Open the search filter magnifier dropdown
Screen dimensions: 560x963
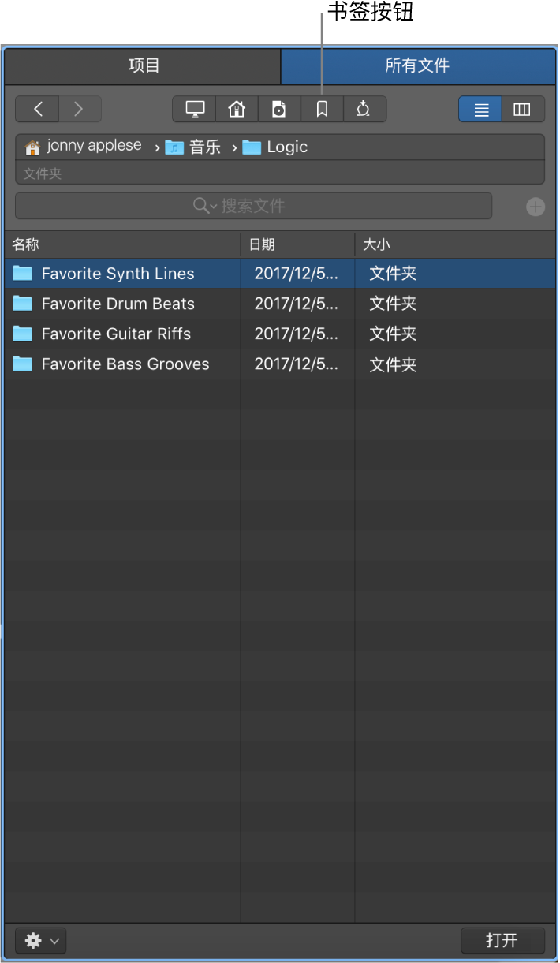(205, 206)
